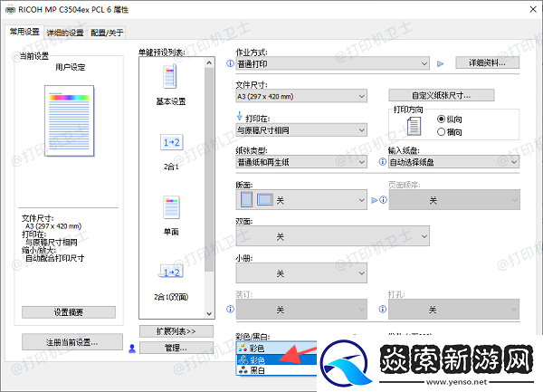This screenshot has height=392, width=543.
Task: Click the 自定义纸张尺寸... button
Action: pyautogui.click(x=442, y=95)
